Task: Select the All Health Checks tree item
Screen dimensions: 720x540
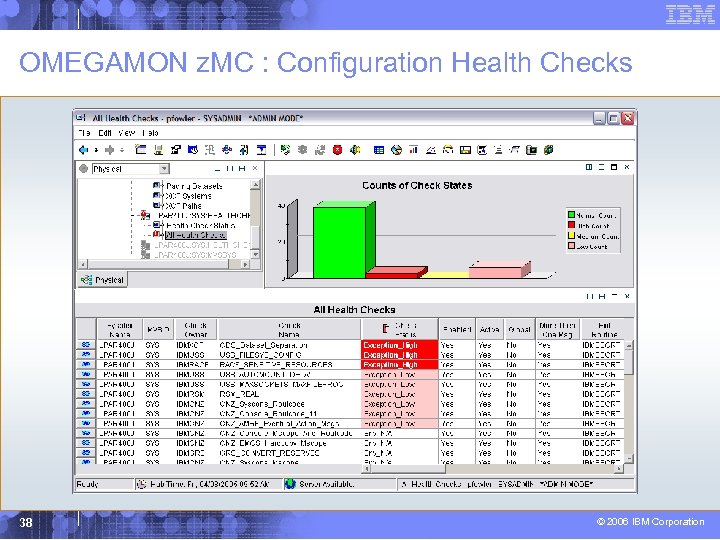Action: coord(196,235)
